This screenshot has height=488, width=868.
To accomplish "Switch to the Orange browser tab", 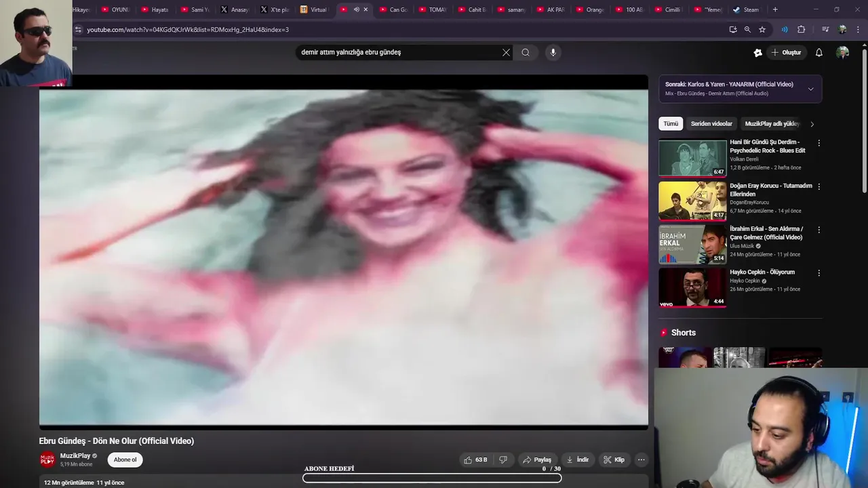I will 590,9.
